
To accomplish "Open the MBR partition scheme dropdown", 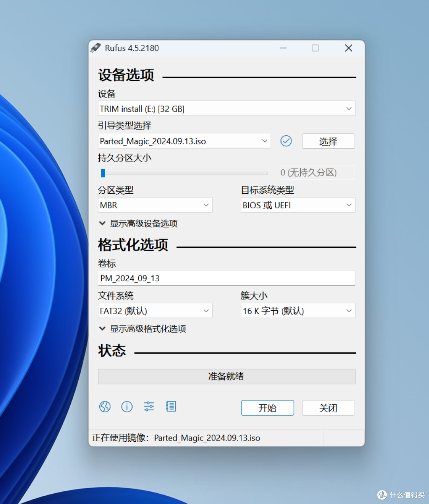I will pos(155,205).
